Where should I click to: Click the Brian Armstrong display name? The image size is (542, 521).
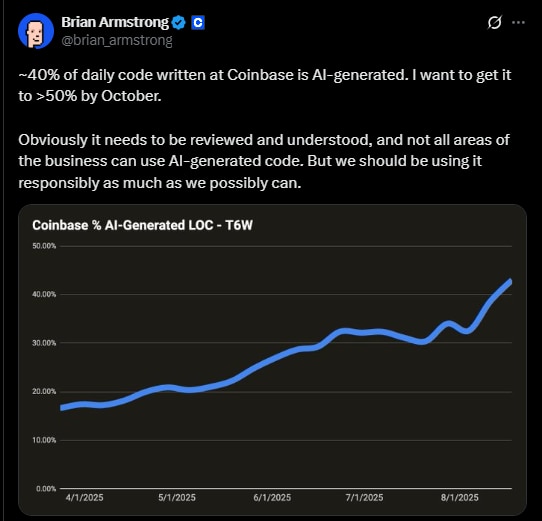click(x=115, y=22)
